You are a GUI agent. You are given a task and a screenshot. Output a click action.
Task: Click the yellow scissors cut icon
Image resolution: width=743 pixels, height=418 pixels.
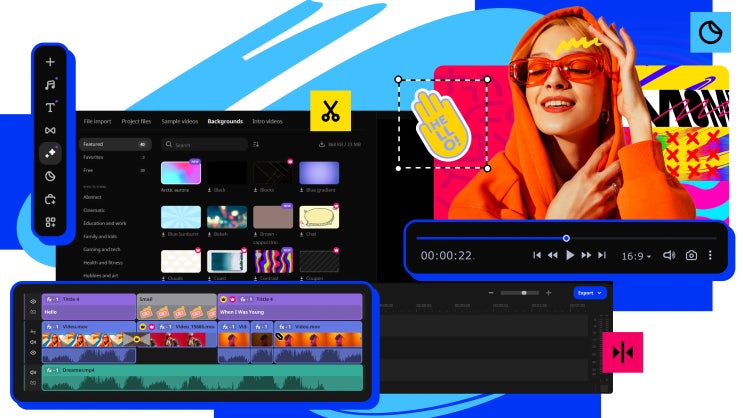pyautogui.click(x=330, y=111)
